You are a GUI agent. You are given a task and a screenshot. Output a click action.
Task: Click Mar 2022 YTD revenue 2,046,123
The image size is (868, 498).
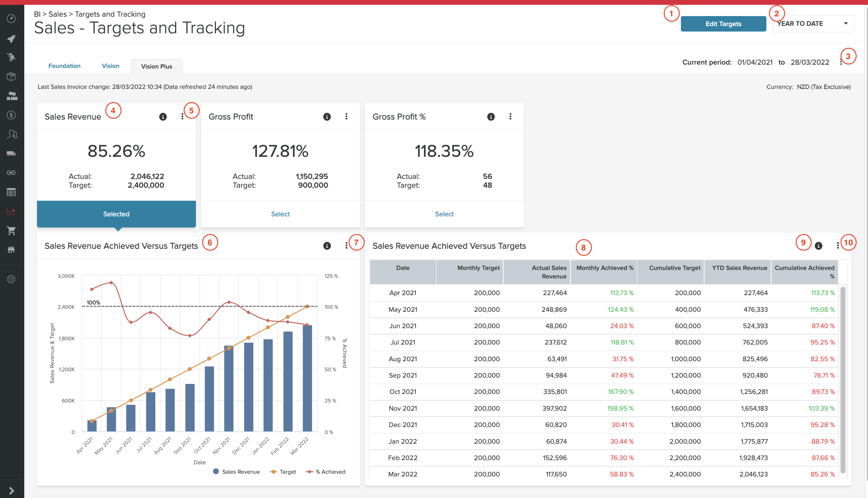[x=753, y=474]
